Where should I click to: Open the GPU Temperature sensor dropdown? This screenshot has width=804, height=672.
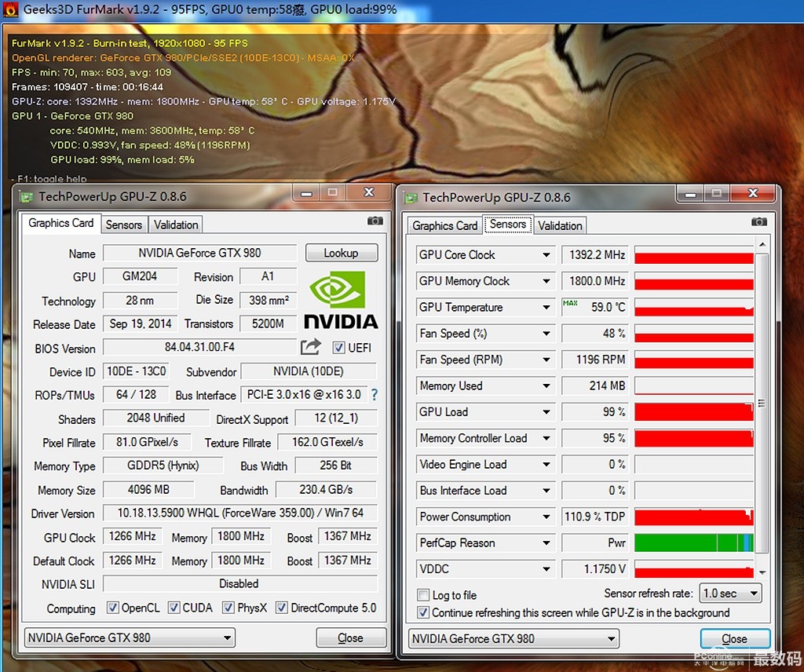[x=546, y=307]
